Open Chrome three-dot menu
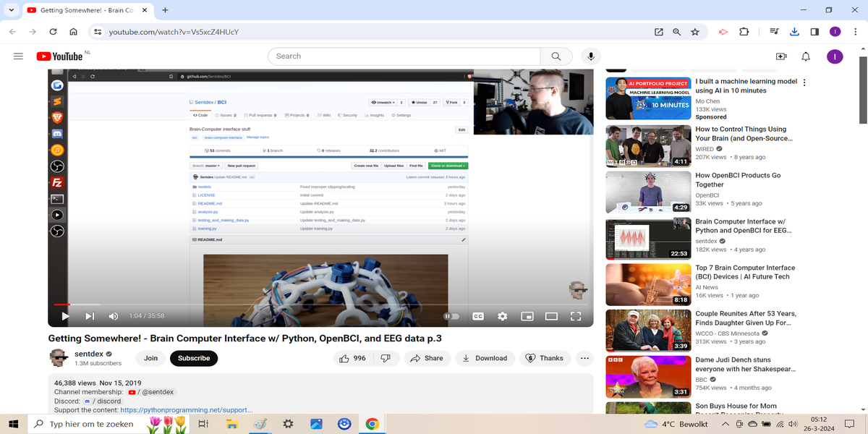The image size is (868, 434). [855, 32]
